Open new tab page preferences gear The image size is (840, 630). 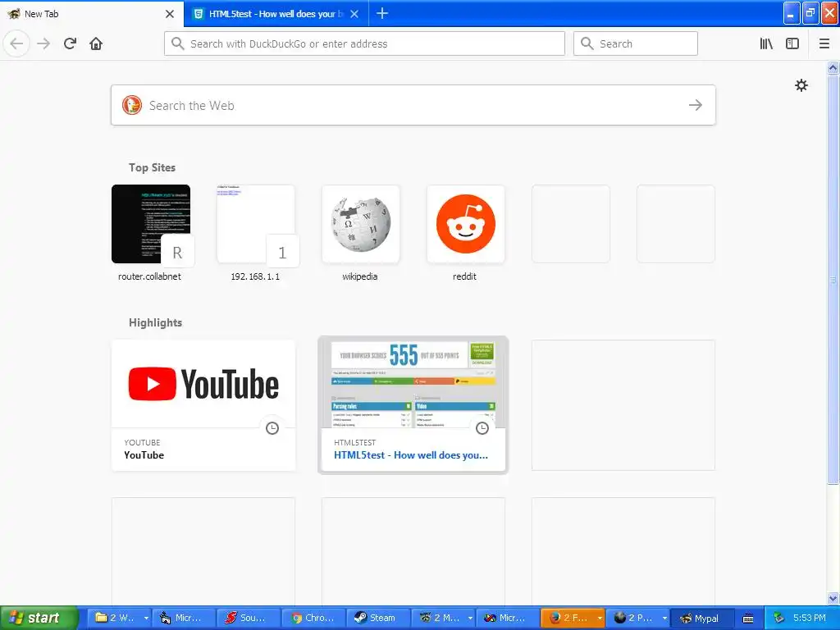pyautogui.click(x=801, y=85)
